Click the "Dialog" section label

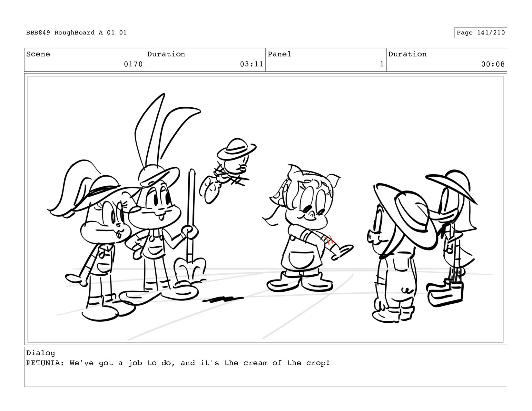tap(41, 353)
